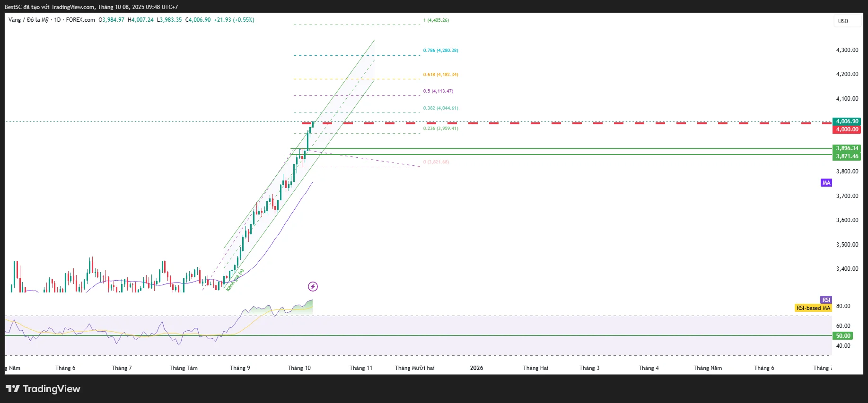Click the TradingView logo at bottom left
The height and width of the screenshot is (403, 868).
[x=43, y=389]
